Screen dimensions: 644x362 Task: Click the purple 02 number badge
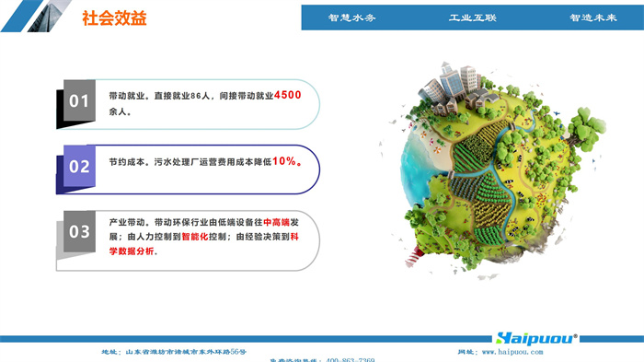pyautogui.click(x=79, y=166)
